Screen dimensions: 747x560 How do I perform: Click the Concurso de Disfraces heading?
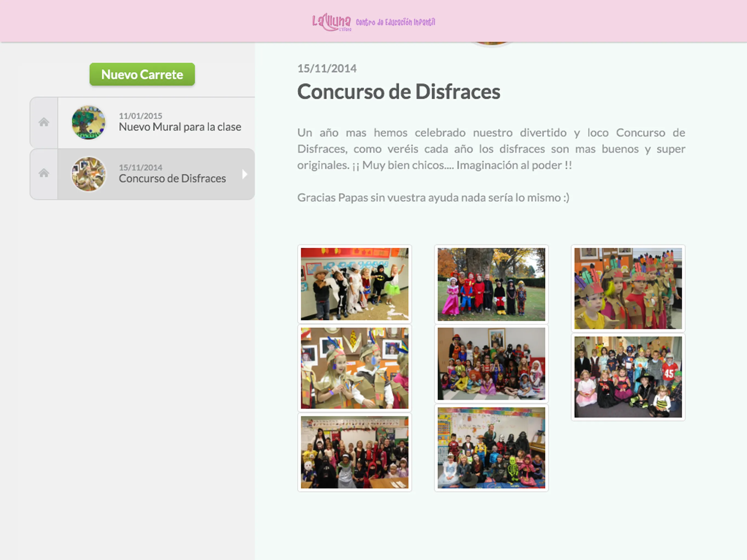tap(399, 92)
